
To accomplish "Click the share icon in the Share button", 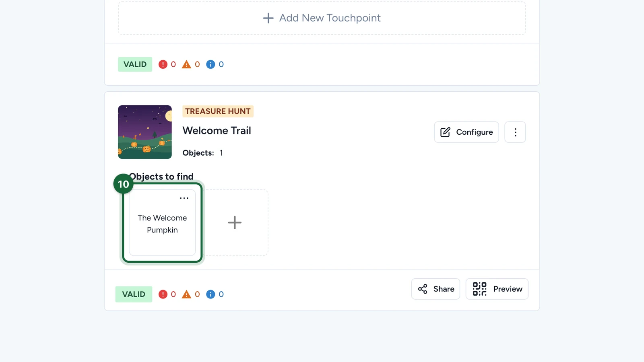I will pyautogui.click(x=423, y=289).
